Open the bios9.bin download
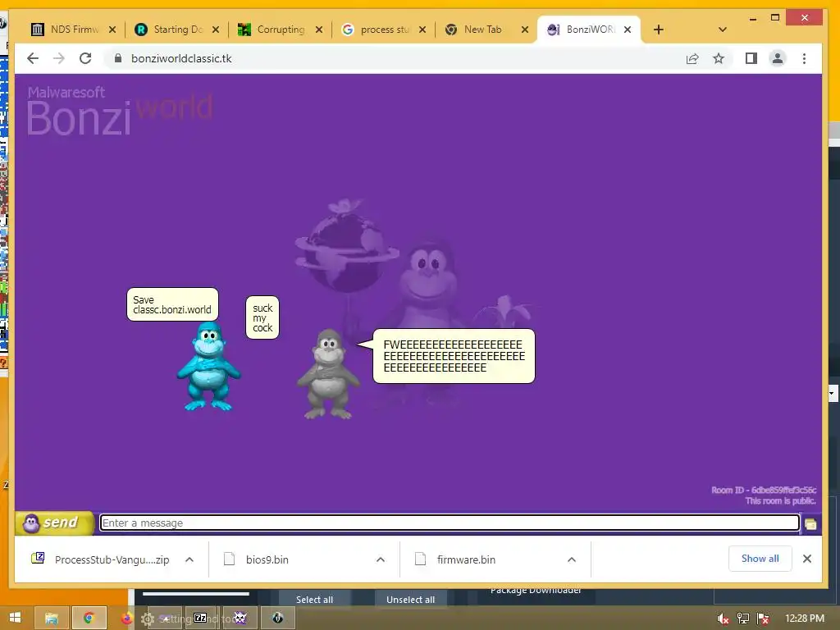 [x=257, y=559]
